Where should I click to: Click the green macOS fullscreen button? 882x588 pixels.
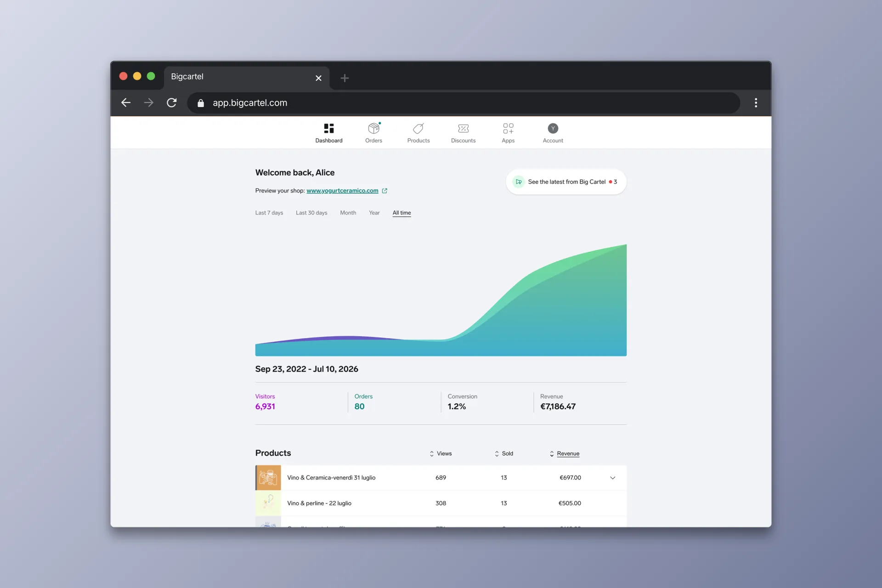(x=151, y=76)
